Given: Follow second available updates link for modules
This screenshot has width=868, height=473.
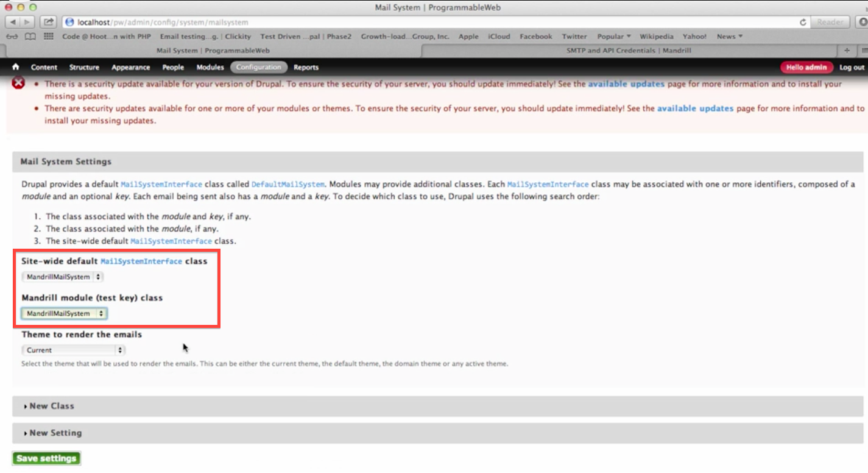Looking at the screenshot, I should [x=695, y=108].
